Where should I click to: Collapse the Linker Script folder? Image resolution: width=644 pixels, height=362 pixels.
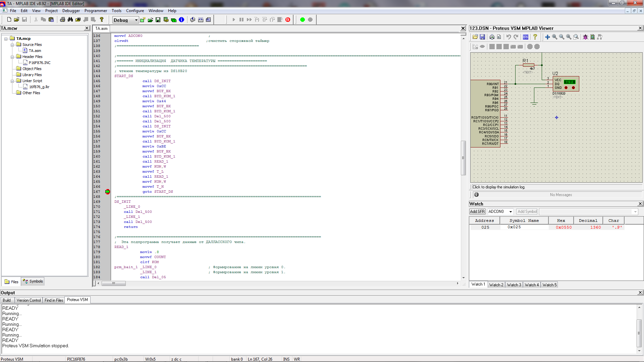click(x=12, y=81)
